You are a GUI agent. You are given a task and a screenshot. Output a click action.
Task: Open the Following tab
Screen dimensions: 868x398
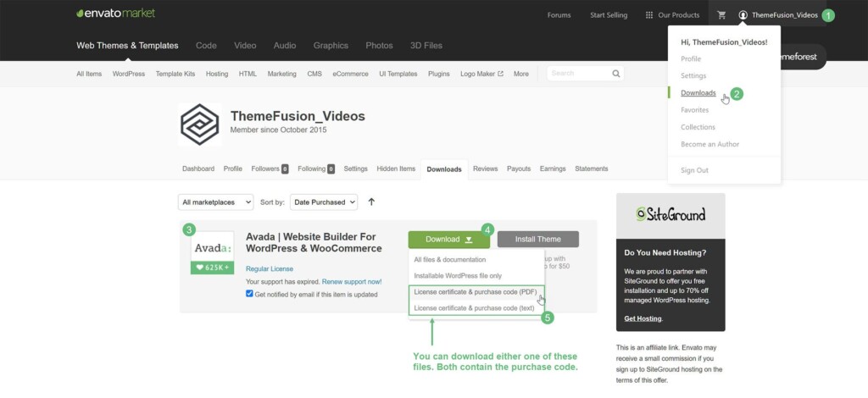[316, 169]
